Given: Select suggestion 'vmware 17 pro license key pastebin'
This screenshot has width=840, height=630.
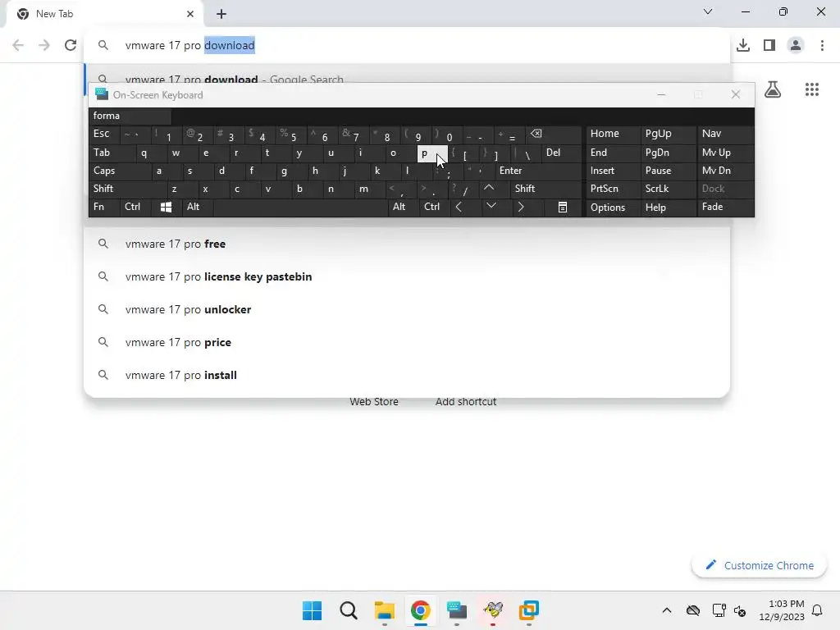Looking at the screenshot, I should click(x=407, y=276).
